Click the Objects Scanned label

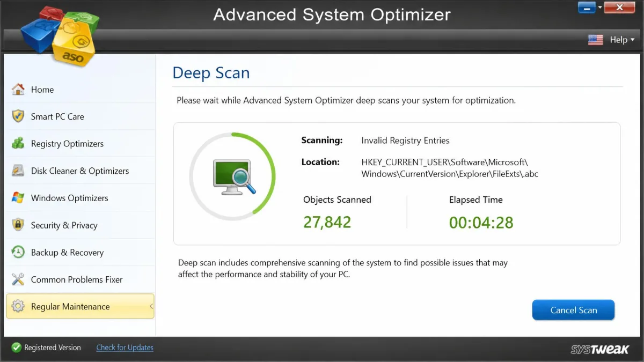point(337,200)
